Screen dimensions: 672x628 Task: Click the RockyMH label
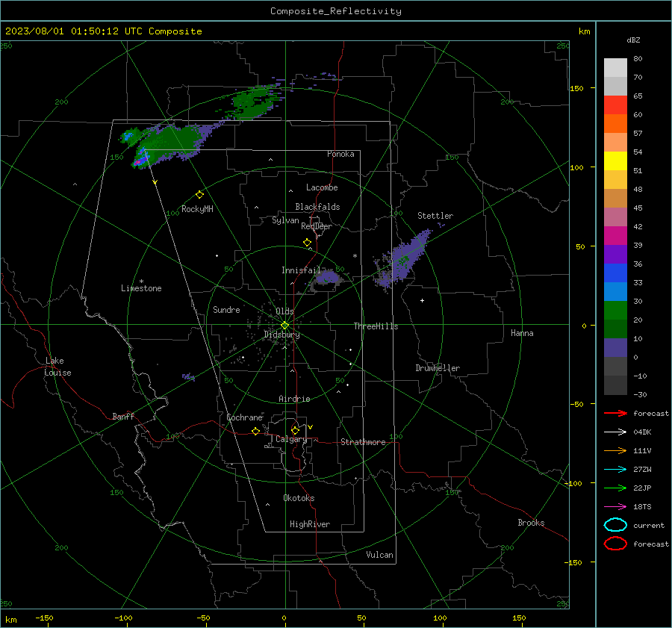(196, 209)
